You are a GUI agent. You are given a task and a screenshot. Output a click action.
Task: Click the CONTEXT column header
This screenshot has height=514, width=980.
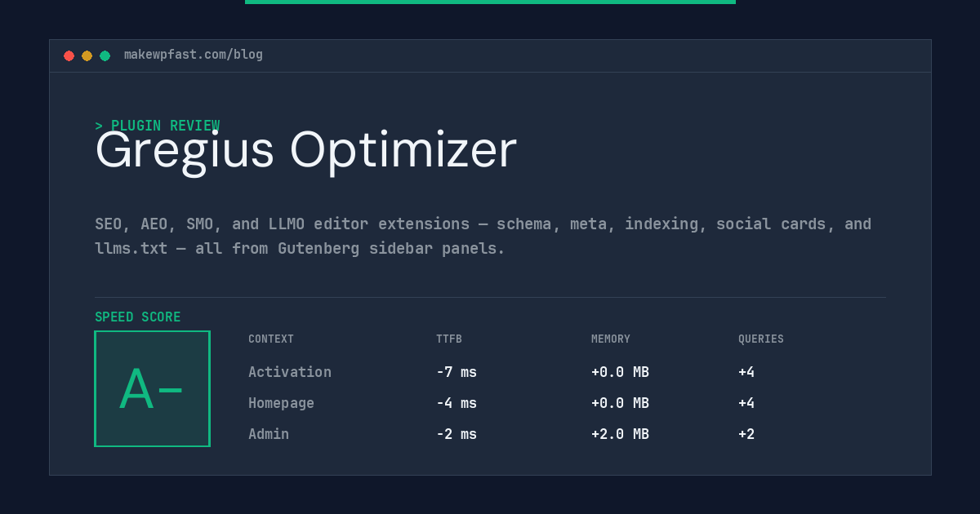pos(271,339)
